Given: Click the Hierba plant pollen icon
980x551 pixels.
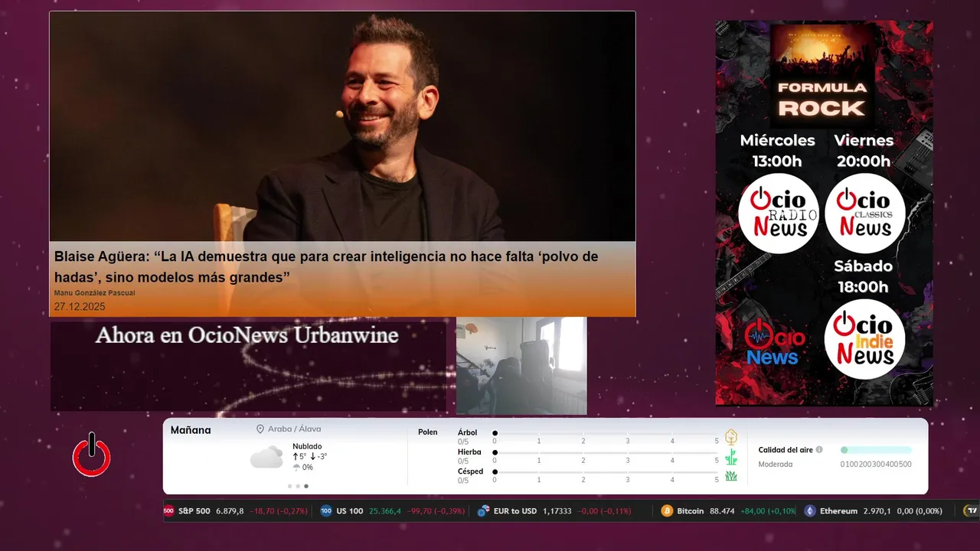Looking at the screenshot, I should coord(731,457).
